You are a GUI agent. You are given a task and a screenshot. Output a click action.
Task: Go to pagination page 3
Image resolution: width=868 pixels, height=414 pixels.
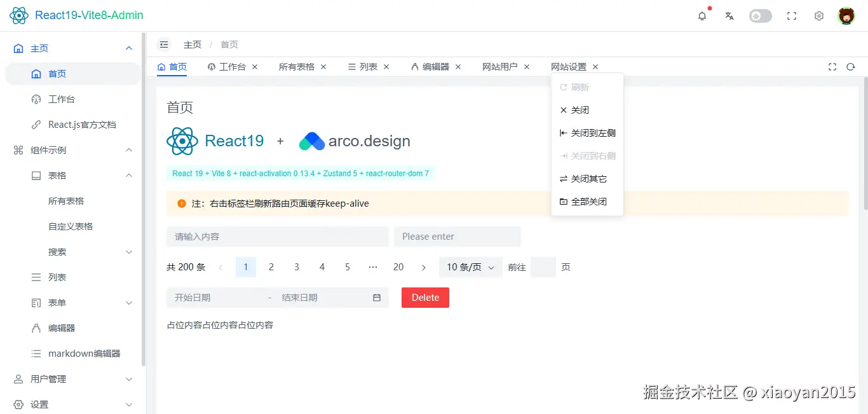(297, 267)
